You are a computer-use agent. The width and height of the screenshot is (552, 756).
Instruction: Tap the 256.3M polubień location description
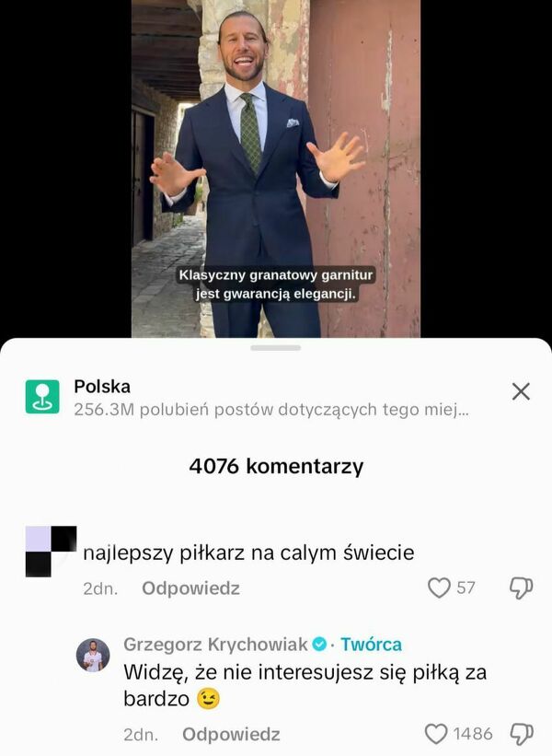click(271, 410)
